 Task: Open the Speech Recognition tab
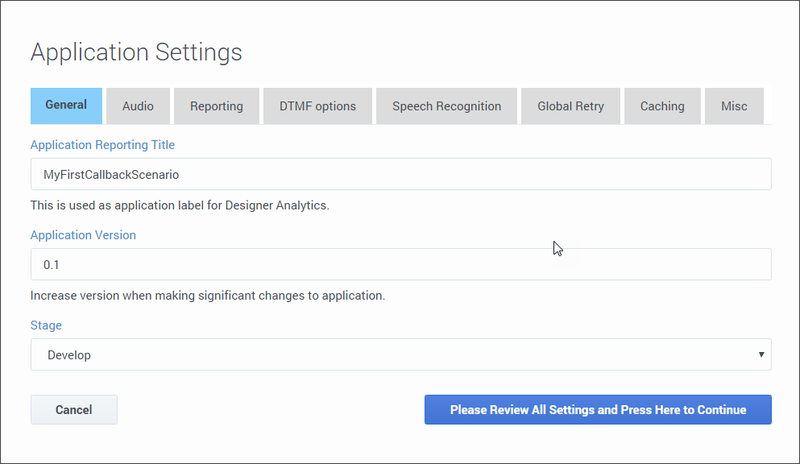[x=446, y=106]
